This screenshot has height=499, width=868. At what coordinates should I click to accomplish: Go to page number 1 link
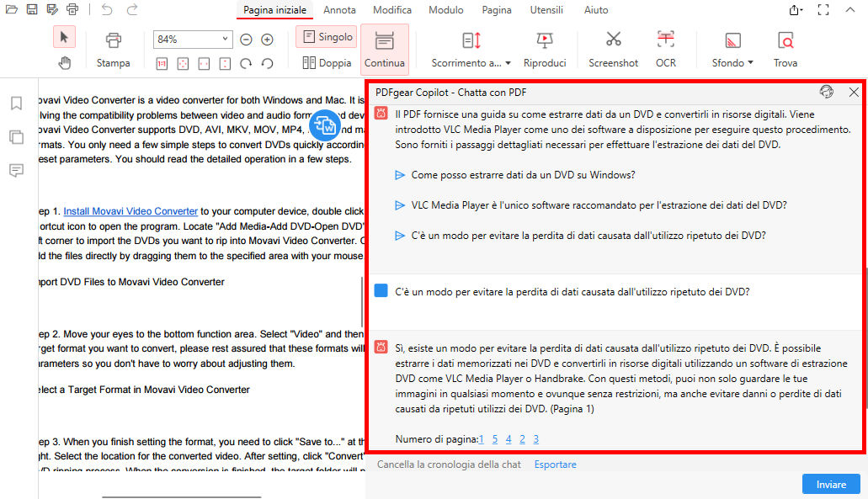coord(481,439)
